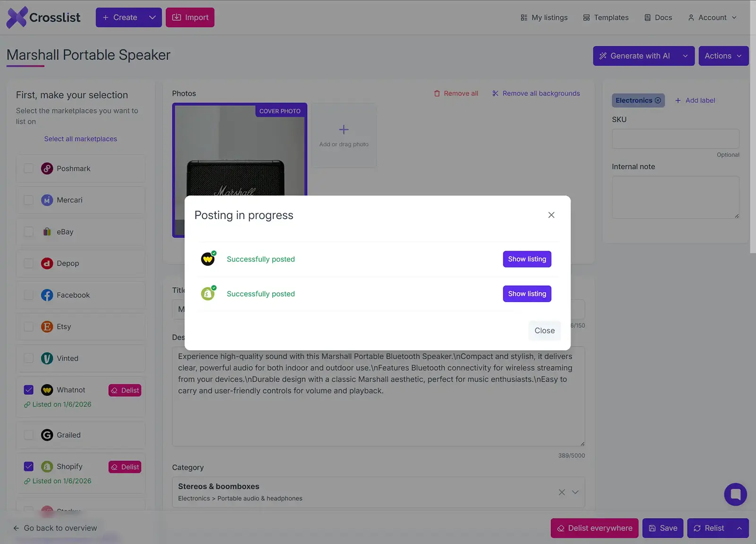756x544 pixels.
Task: Click Delist everywhere
Action: click(594, 528)
